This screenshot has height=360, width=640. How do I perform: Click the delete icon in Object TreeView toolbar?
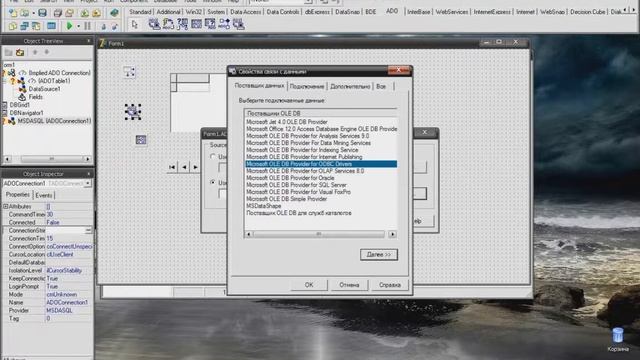(20, 53)
